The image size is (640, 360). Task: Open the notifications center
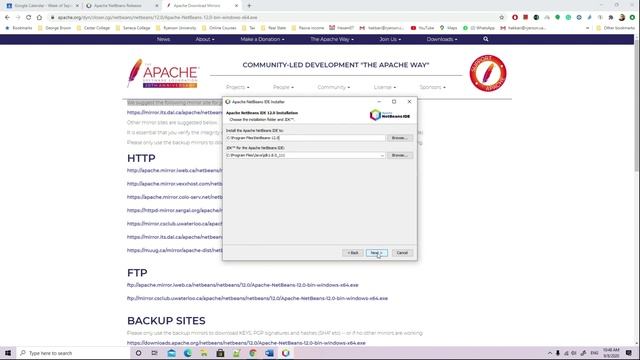[629, 353]
